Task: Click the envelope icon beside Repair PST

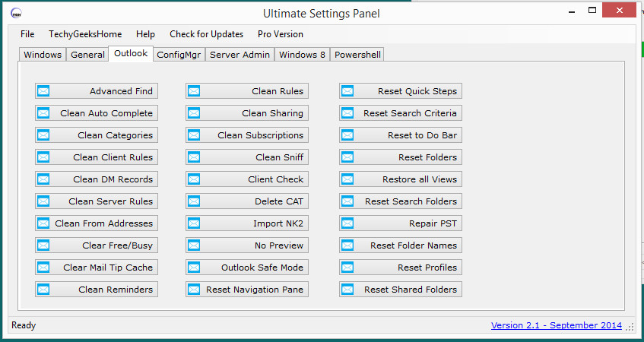Action: pyautogui.click(x=347, y=223)
